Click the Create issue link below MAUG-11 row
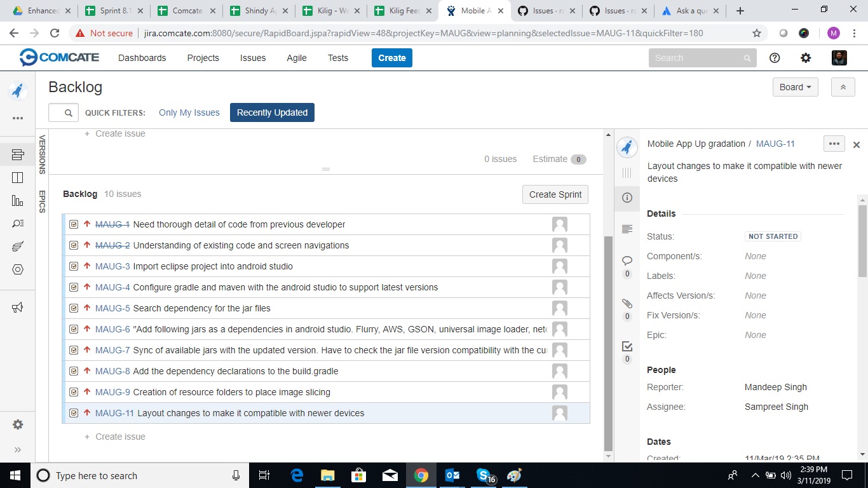This screenshot has height=488, width=868. pos(120,437)
